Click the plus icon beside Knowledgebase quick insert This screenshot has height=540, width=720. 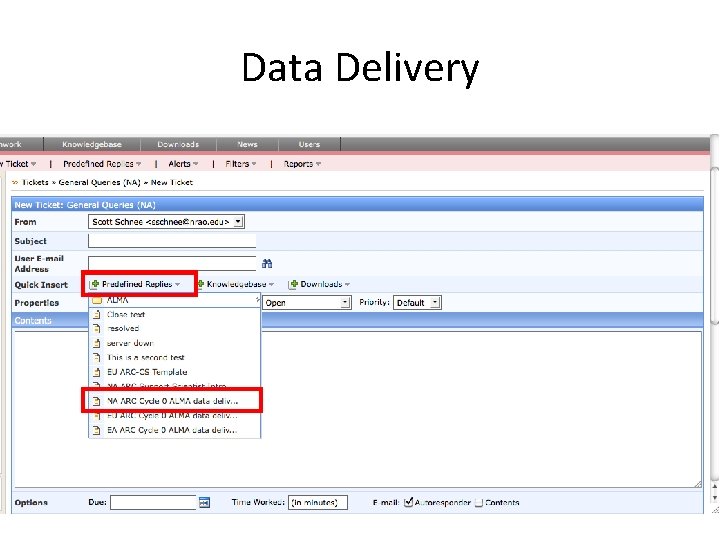[x=201, y=284]
